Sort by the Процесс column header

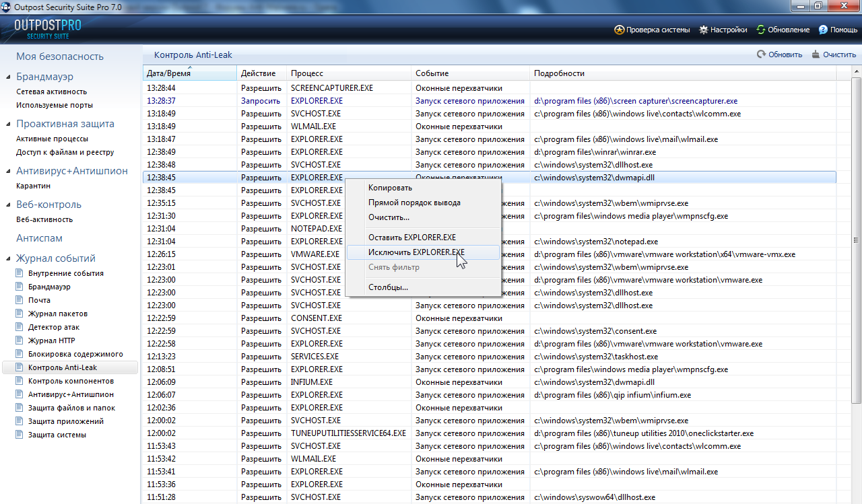[349, 73]
